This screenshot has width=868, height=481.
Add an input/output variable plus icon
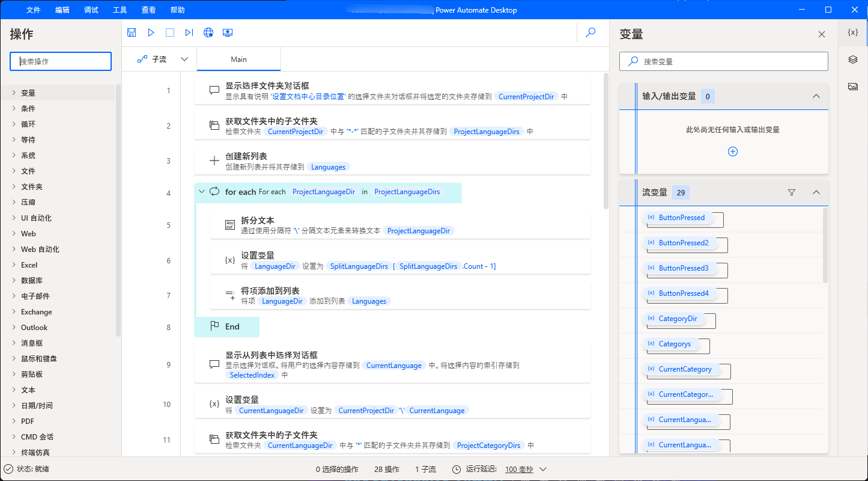click(732, 152)
